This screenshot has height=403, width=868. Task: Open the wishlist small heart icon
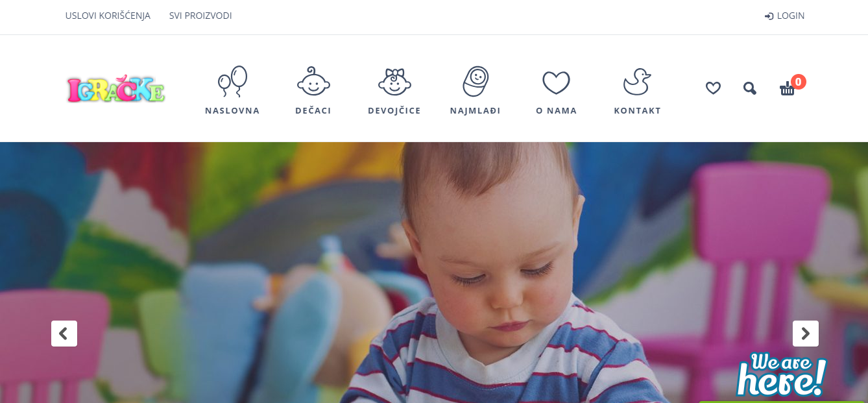point(713,88)
